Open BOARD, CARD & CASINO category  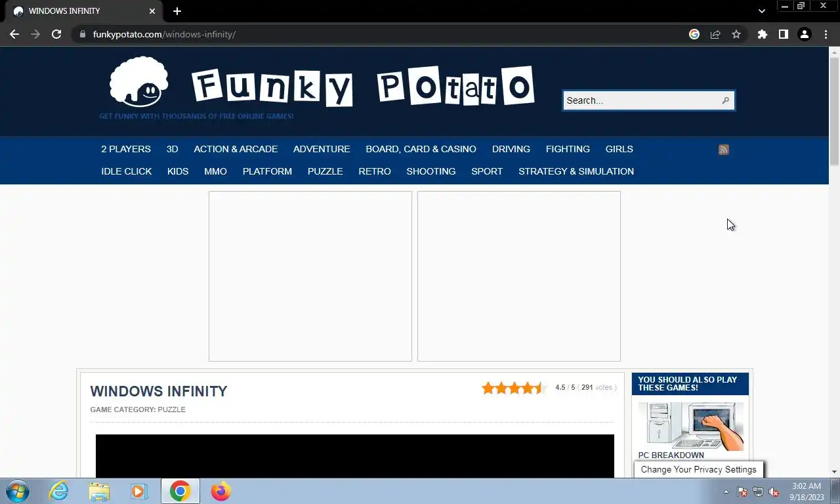coord(421,149)
